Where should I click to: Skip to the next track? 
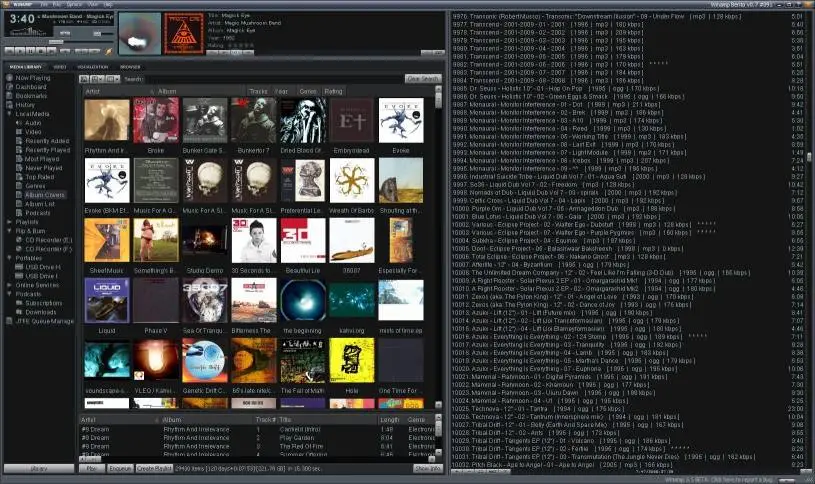[51, 51]
